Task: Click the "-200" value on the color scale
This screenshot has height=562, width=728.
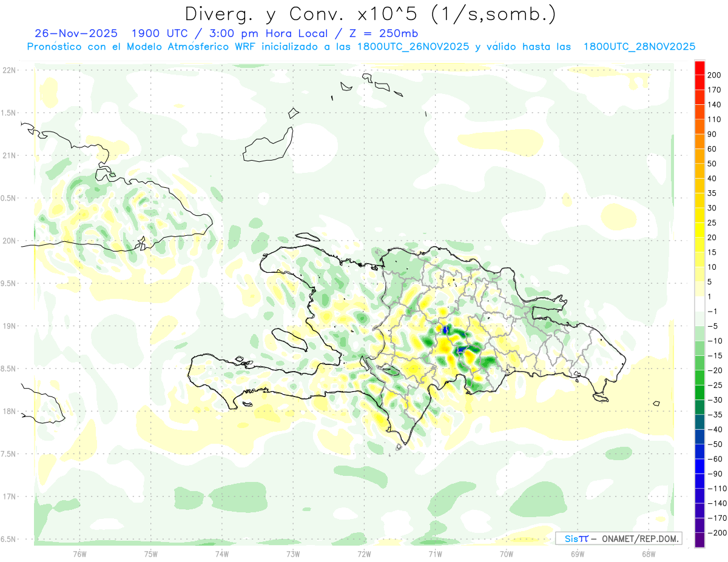Action: [x=718, y=533]
